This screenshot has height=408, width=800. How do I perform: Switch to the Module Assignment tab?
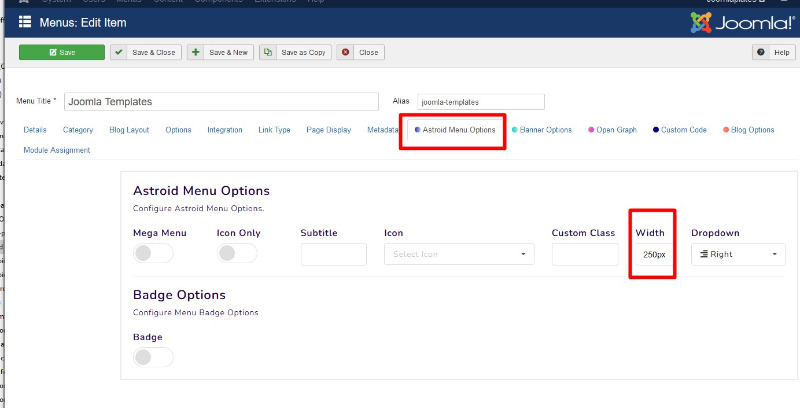click(x=57, y=150)
